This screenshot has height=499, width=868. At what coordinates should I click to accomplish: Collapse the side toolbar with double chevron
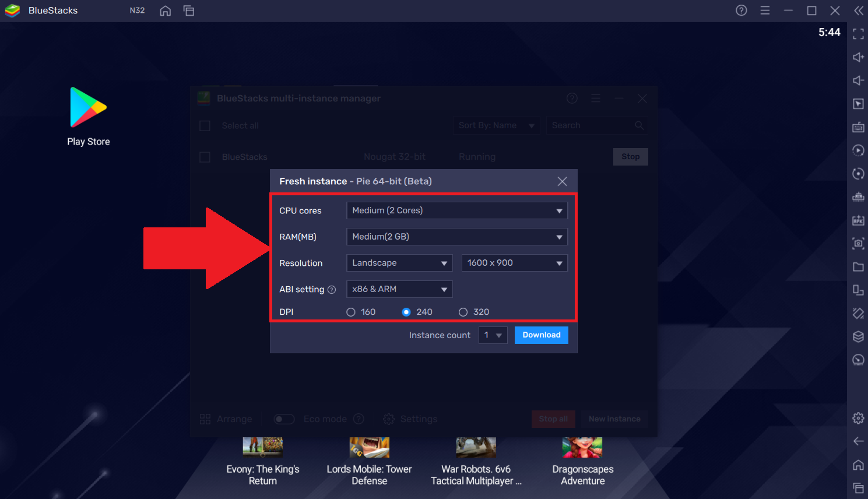[x=859, y=10]
